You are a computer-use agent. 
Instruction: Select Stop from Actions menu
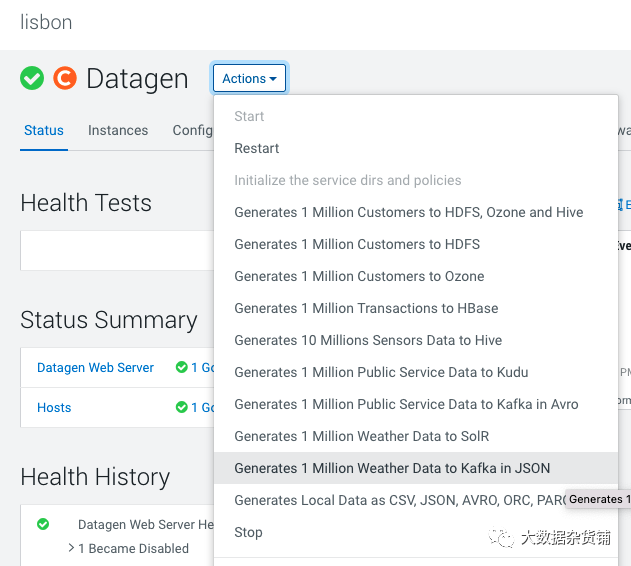click(x=416, y=532)
